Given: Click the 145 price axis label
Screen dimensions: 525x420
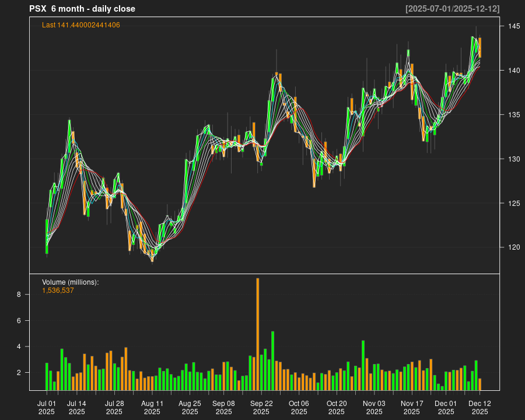Looking at the screenshot, I should [514, 26].
